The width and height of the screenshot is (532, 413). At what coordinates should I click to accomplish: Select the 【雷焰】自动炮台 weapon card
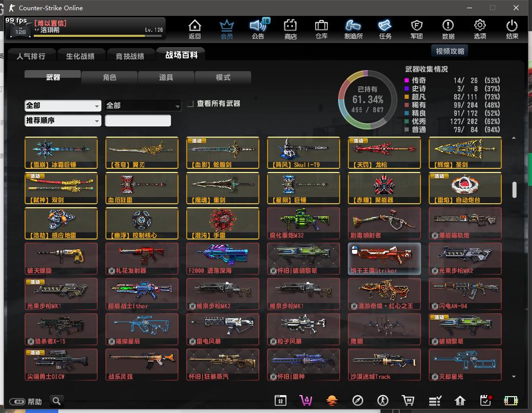pyautogui.click(x=465, y=188)
